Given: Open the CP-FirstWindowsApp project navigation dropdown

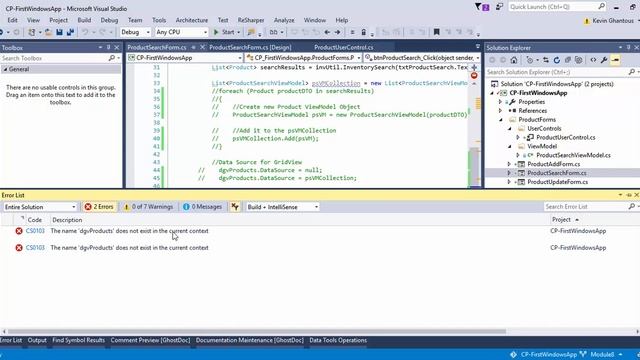Looking at the screenshot, I should (185, 58).
